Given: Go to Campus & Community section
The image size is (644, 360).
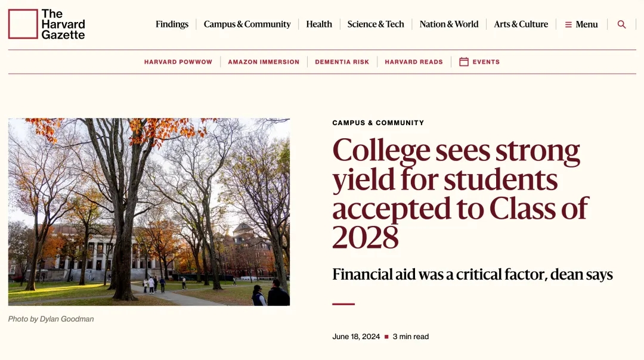Looking at the screenshot, I should pos(247,24).
